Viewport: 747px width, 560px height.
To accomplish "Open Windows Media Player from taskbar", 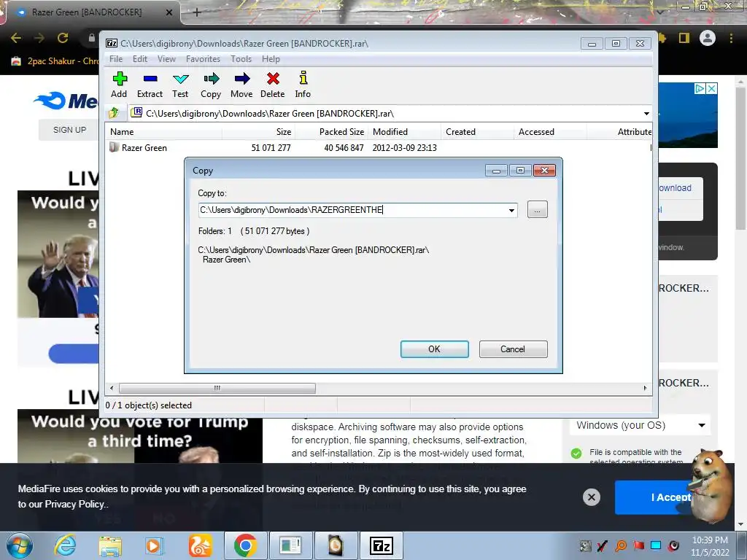I will 154,546.
